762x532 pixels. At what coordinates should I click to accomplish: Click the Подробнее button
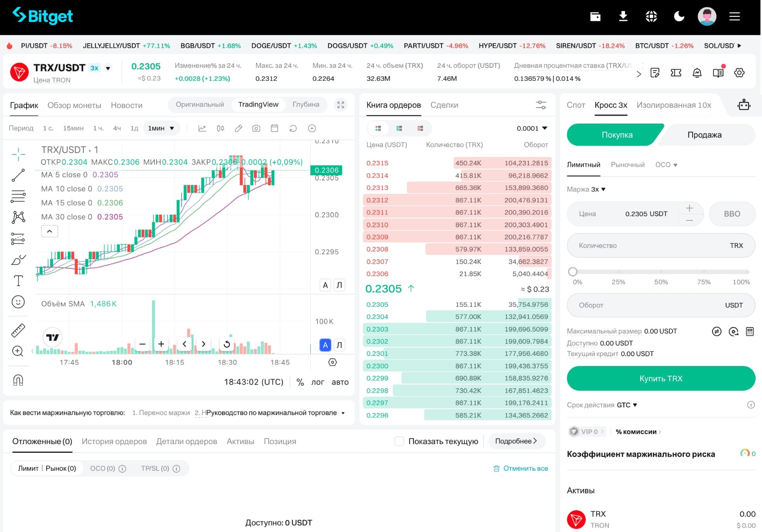(516, 441)
